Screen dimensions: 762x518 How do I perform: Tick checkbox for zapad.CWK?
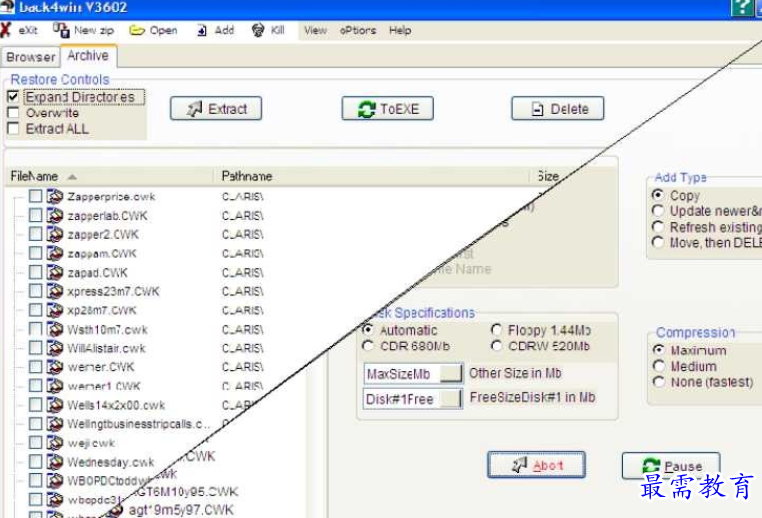35,272
